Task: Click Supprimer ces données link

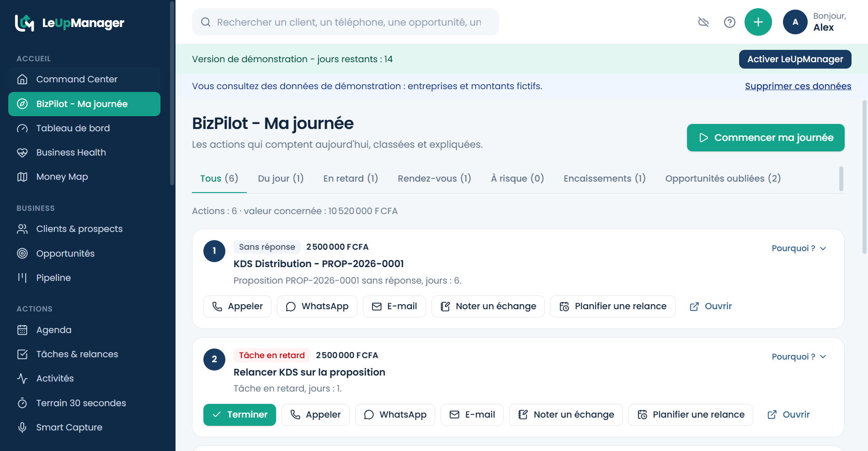Action: tap(798, 86)
